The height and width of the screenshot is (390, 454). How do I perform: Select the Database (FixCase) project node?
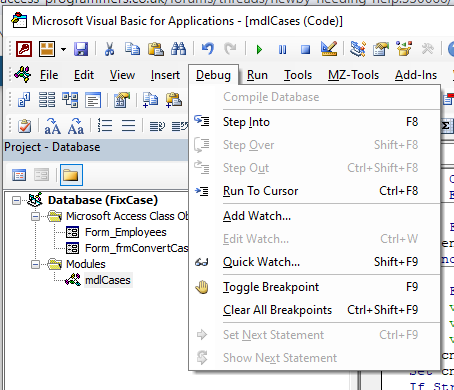[103, 200]
